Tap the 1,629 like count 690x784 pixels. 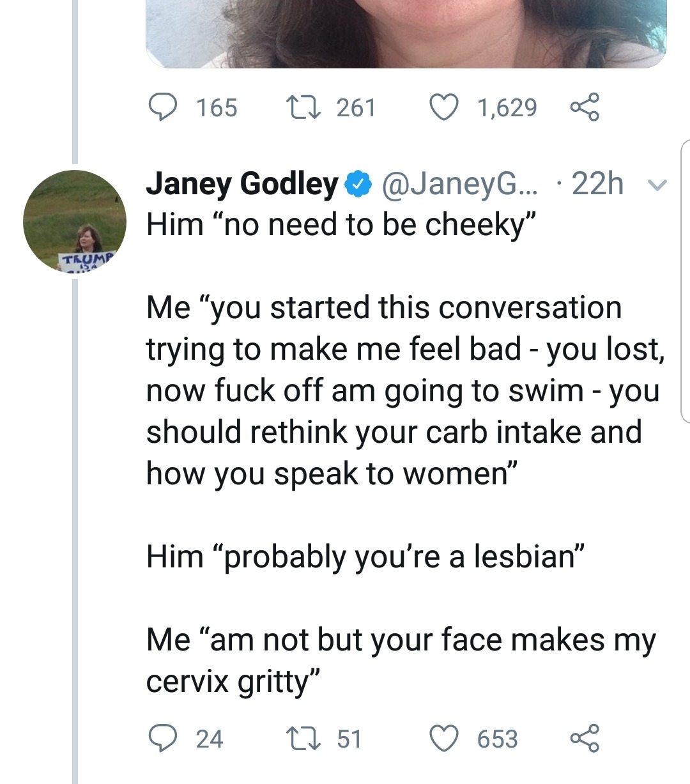(x=507, y=107)
